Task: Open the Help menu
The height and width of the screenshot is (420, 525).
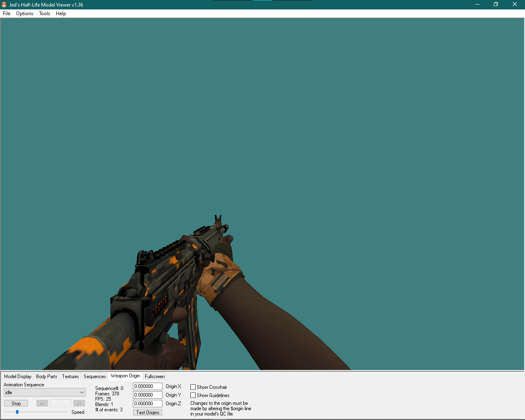Action: [x=61, y=14]
